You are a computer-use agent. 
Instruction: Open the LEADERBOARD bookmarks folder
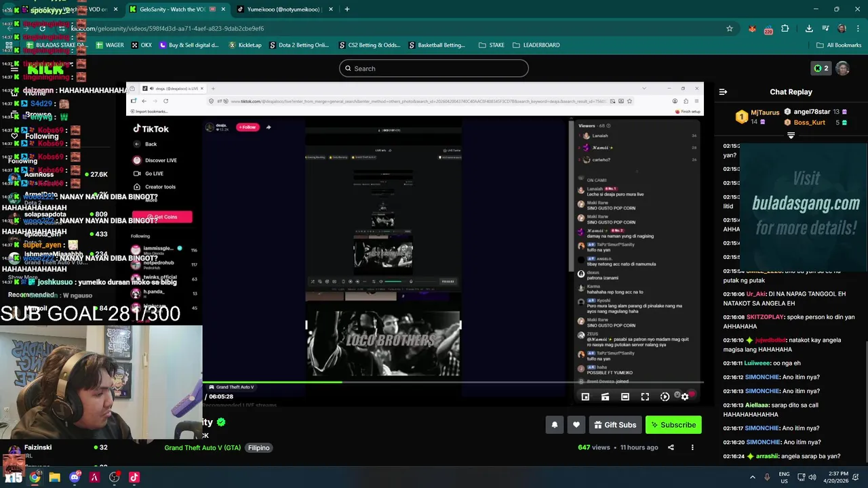536,45
